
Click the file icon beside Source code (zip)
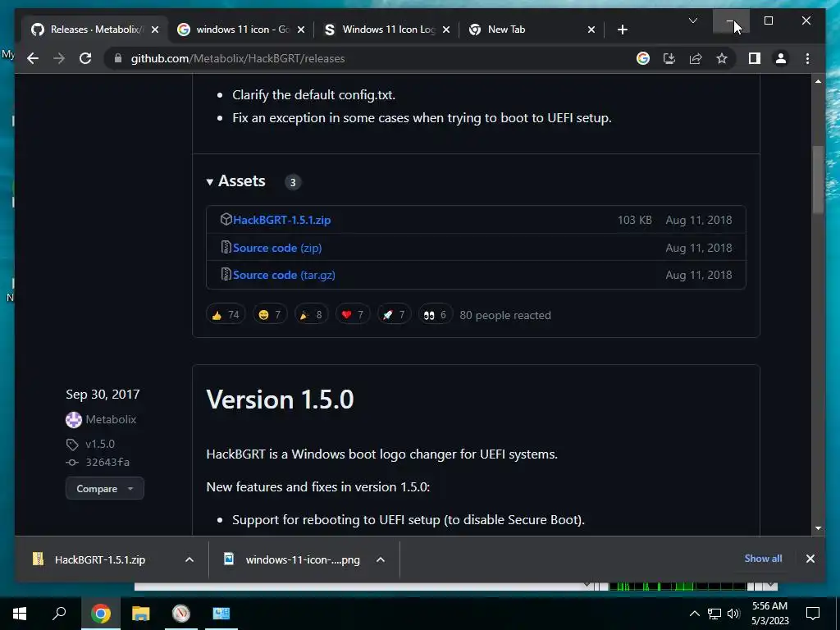coord(226,247)
